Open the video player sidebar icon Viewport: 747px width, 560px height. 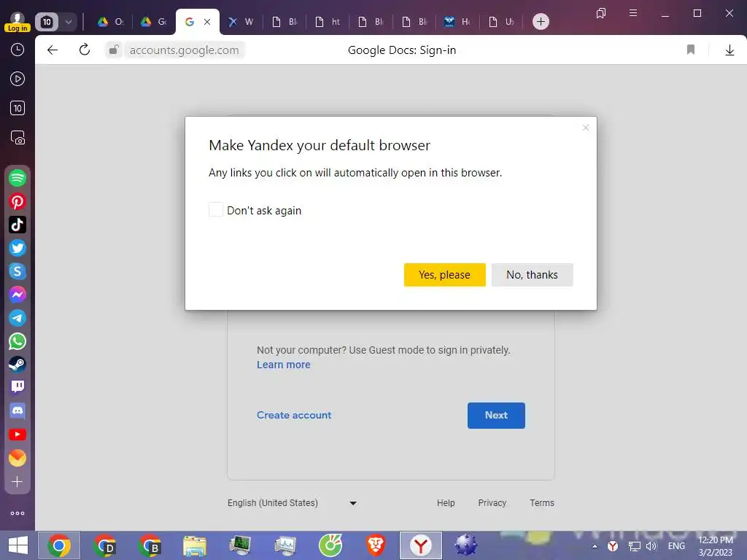tap(18, 79)
